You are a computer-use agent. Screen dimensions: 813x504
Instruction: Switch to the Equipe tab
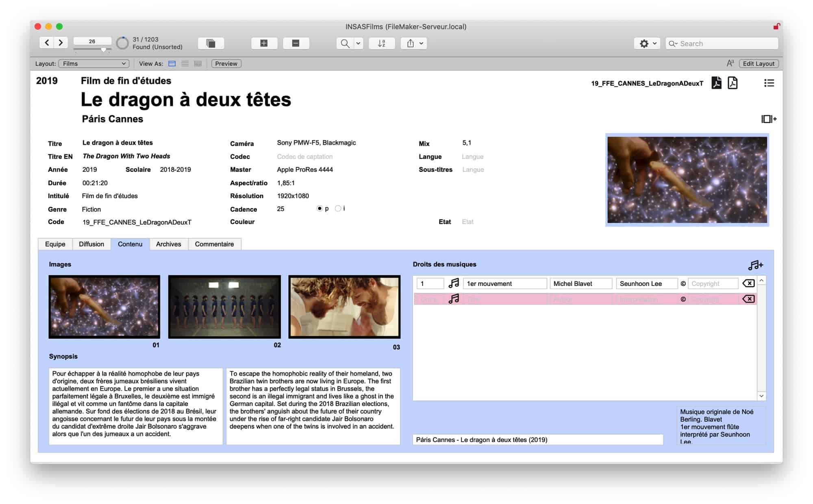pyautogui.click(x=55, y=244)
